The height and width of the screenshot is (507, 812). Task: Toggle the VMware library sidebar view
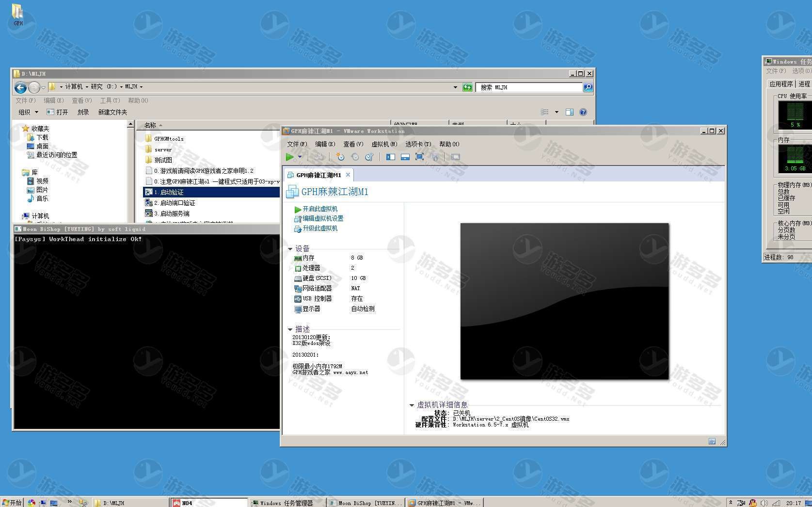391,157
